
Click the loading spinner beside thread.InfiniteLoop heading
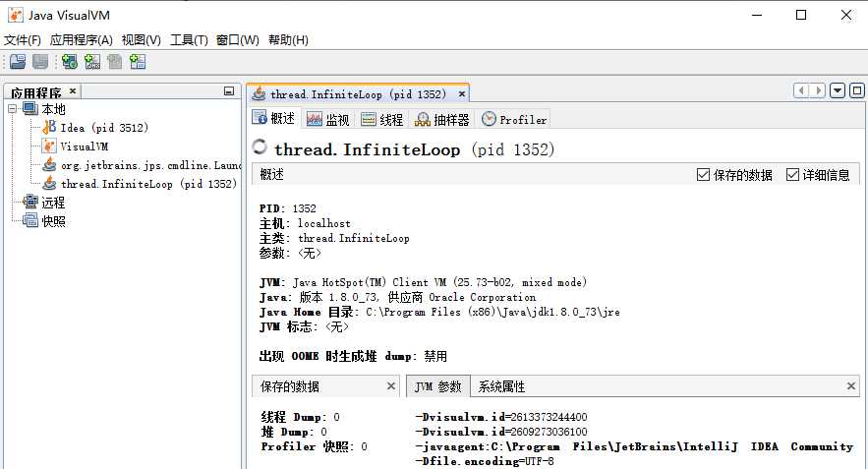(x=260, y=147)
